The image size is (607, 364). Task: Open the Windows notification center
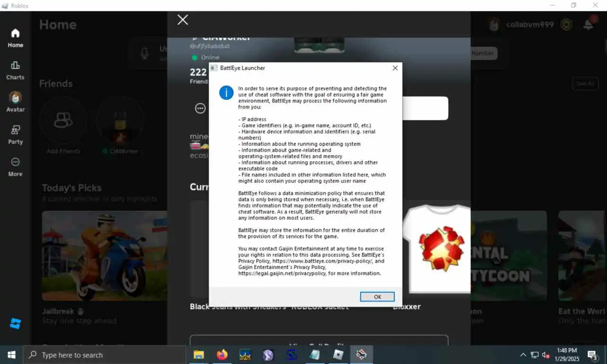592,355
